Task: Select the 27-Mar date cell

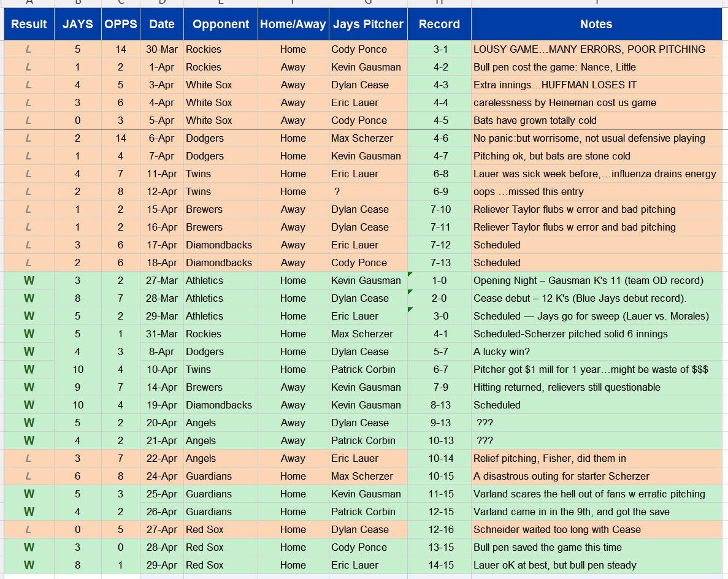Action: [162, 280]
